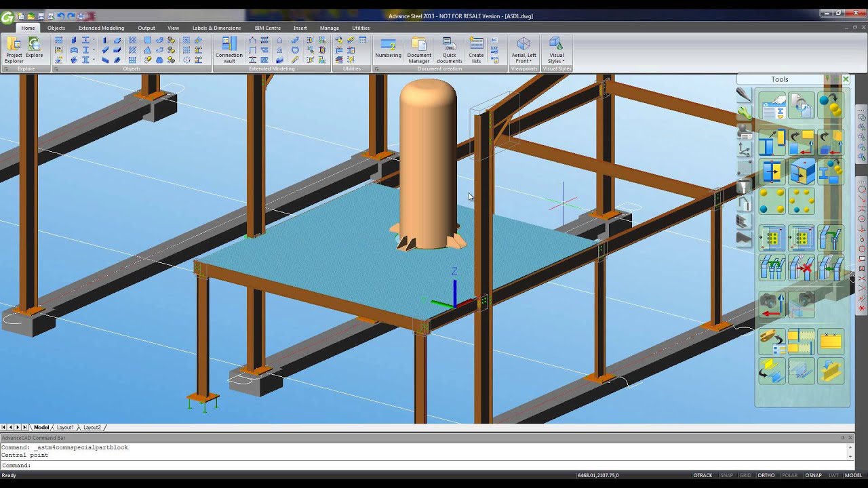Select the UCS axes tab on Tools palette
The height and width of the screenshot is (488, 868).
pyautogui.click(x=744, y=148)
